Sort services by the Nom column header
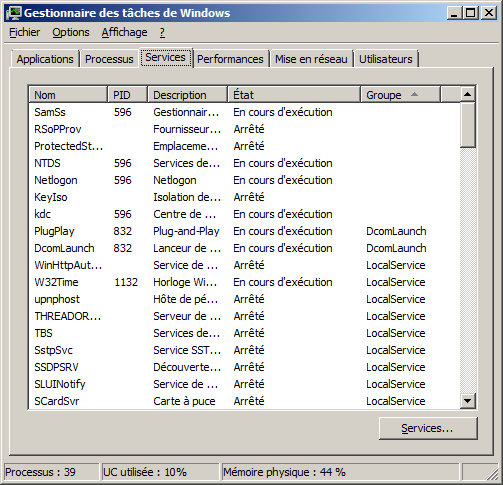Screen dimensions: 503x485 coord(68,95)
